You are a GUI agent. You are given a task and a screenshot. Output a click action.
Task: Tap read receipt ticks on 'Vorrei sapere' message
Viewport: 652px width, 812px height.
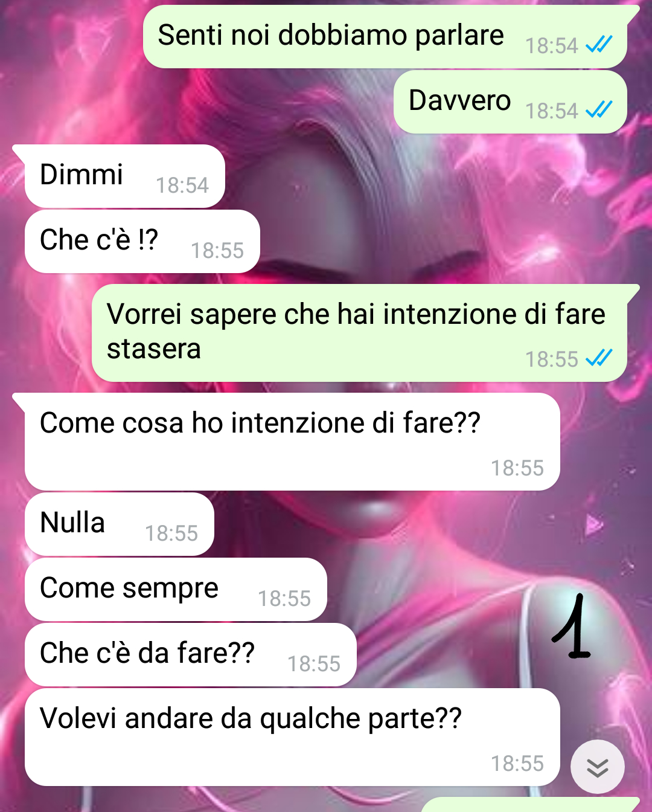(x=599, y=358)
